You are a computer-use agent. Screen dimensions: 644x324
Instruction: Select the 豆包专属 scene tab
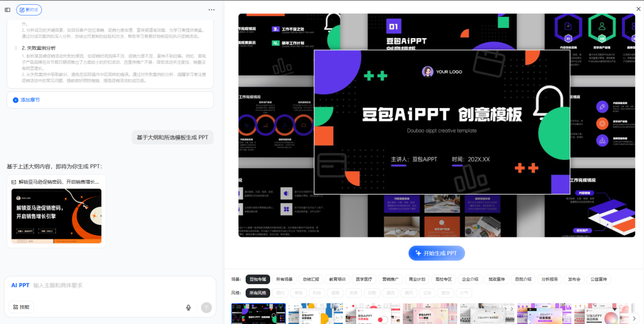click(x=258, y=280)
